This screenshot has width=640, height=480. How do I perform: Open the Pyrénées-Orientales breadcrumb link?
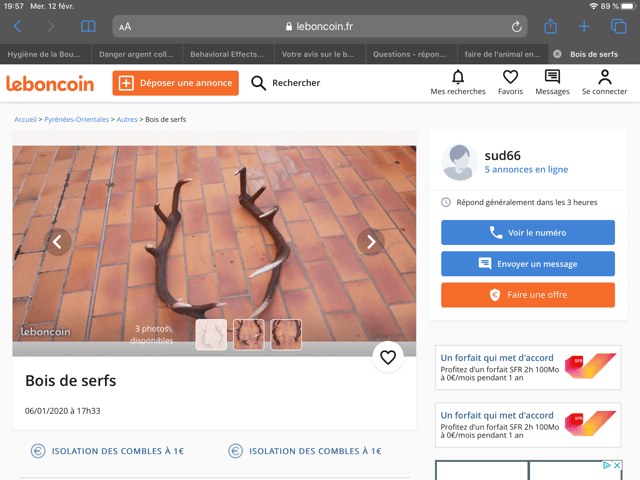(x=77, y=120)
